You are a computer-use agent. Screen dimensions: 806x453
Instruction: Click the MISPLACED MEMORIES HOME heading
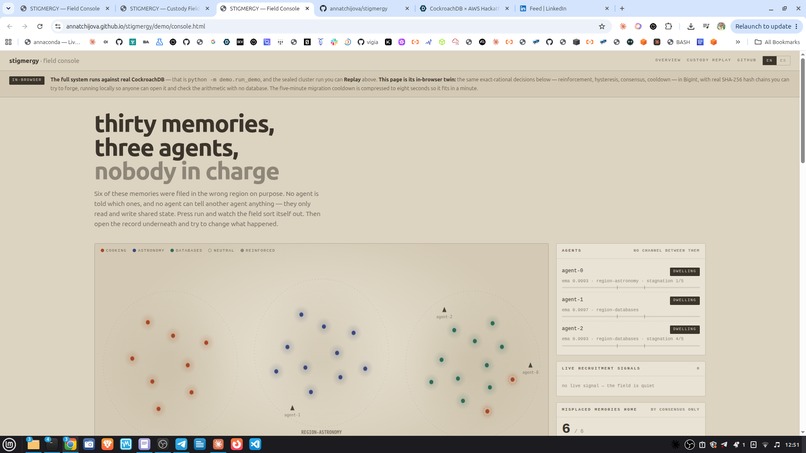(599, 409)
